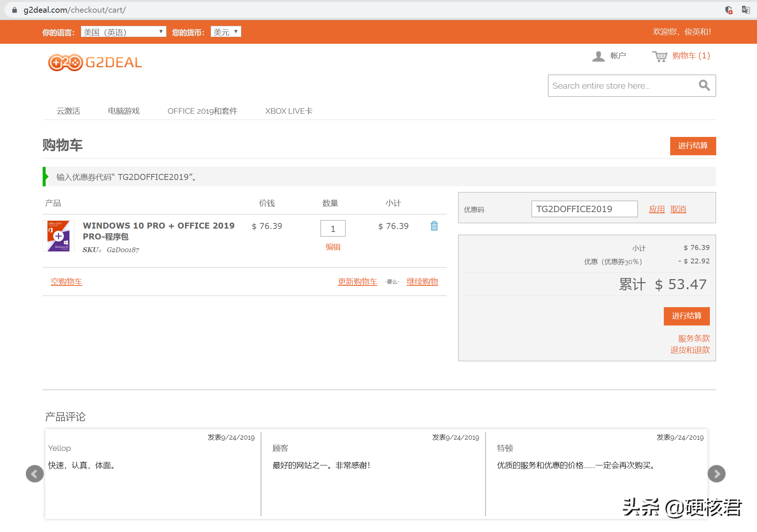Click the SKU G2D00187 text
The width and height of the screenshot is (757, 532).
[x=111, y=250]
